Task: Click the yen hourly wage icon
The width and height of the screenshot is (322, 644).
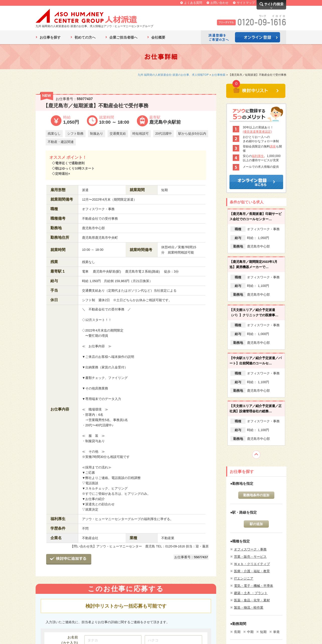Action: [56, 121]
